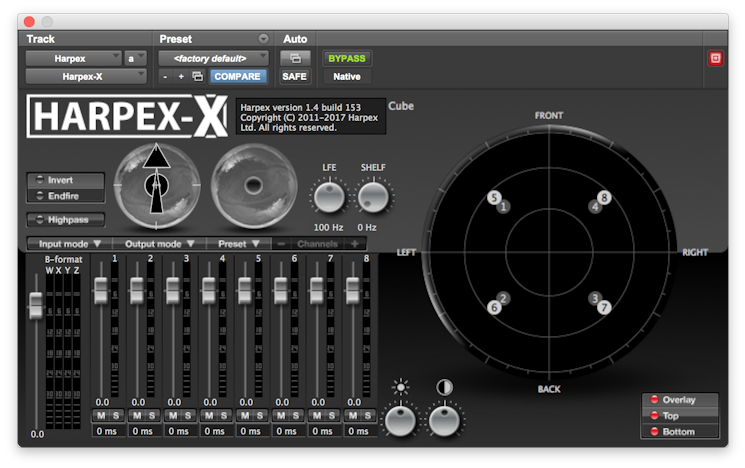Toggle the Bottom layer view
Screen dimensions: 745x468
tap(679, 431)
